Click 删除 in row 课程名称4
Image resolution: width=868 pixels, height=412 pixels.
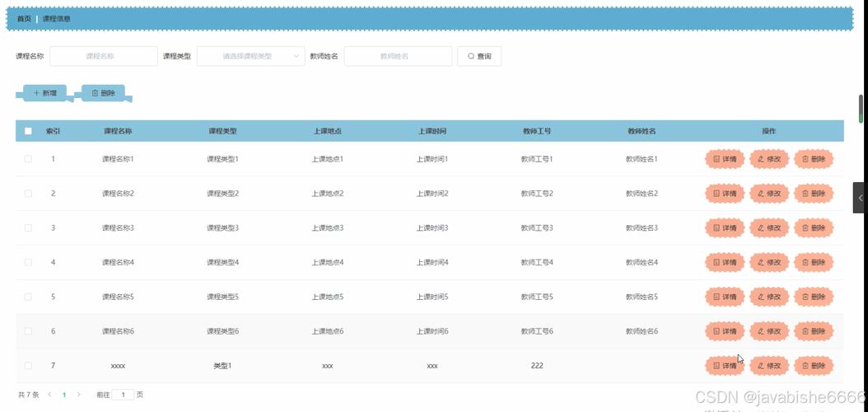pyautogui.click(x=814, y=262)
